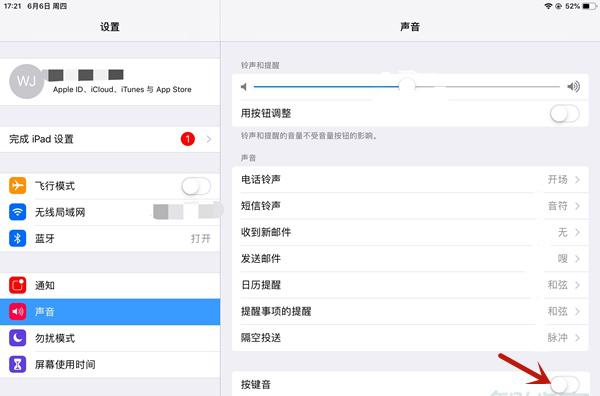Open 短信铃声 text tone chevron
This screenshot has width=600, height=396.
coord(577,206)
